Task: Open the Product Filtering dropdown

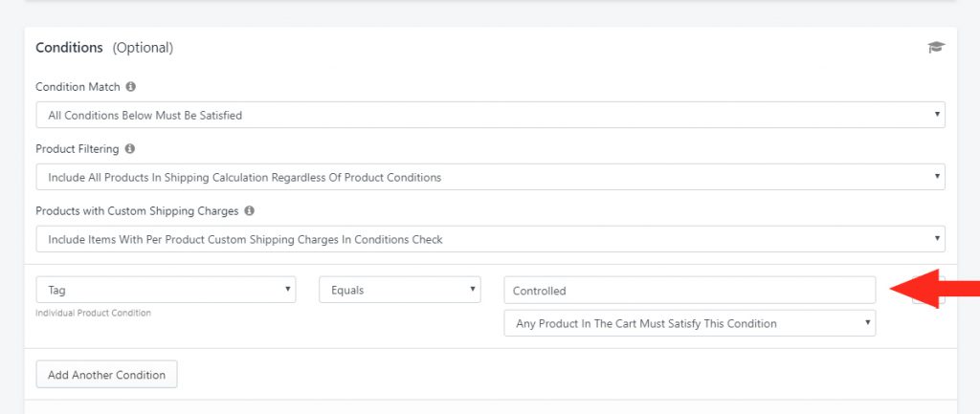Action: click(x=491, y=177)
